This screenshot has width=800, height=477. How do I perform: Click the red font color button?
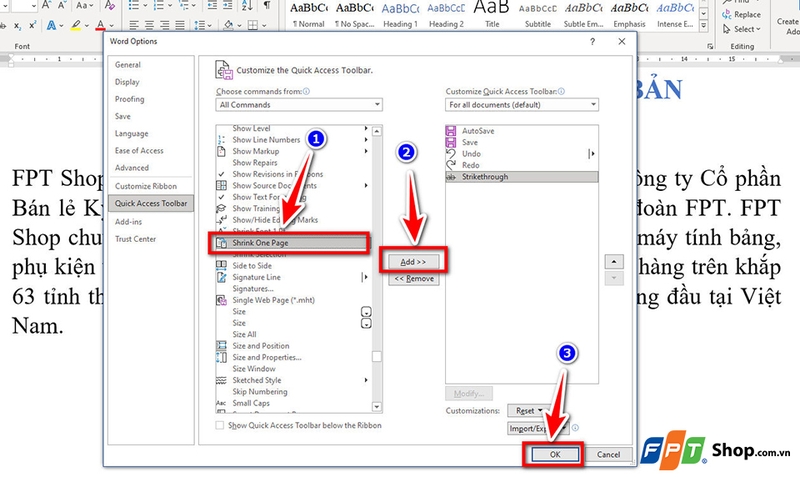(x=101, y=25)
